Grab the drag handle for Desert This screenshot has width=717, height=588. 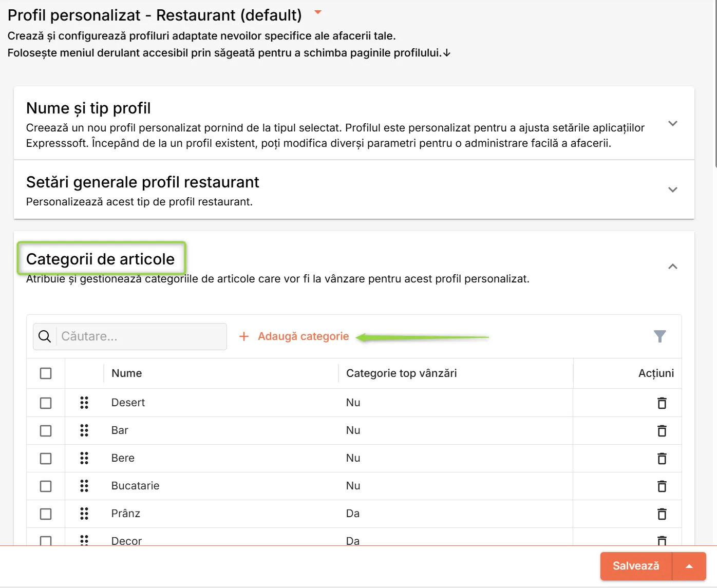click(x=84, y=403)
